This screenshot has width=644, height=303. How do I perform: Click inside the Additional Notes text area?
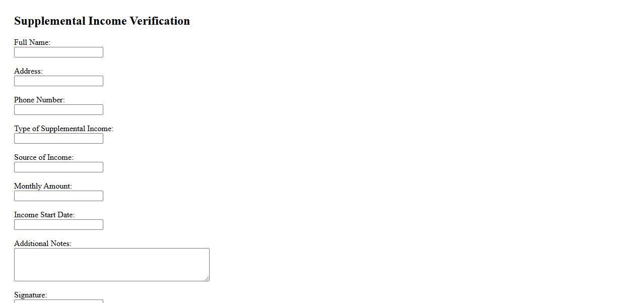pos(111,265)
